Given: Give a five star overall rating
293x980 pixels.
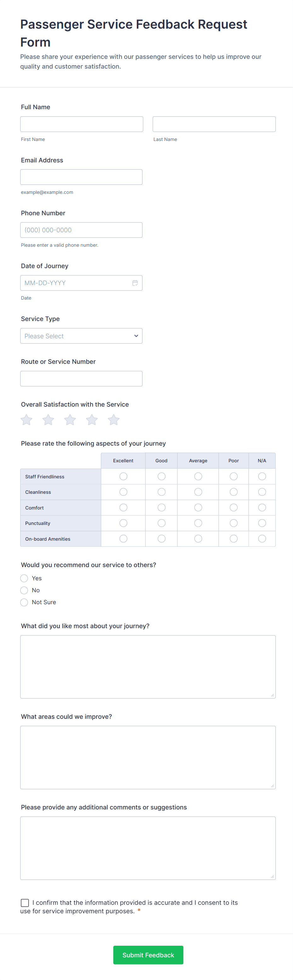Looking at the screenshot, I should [x=113, y=420].
